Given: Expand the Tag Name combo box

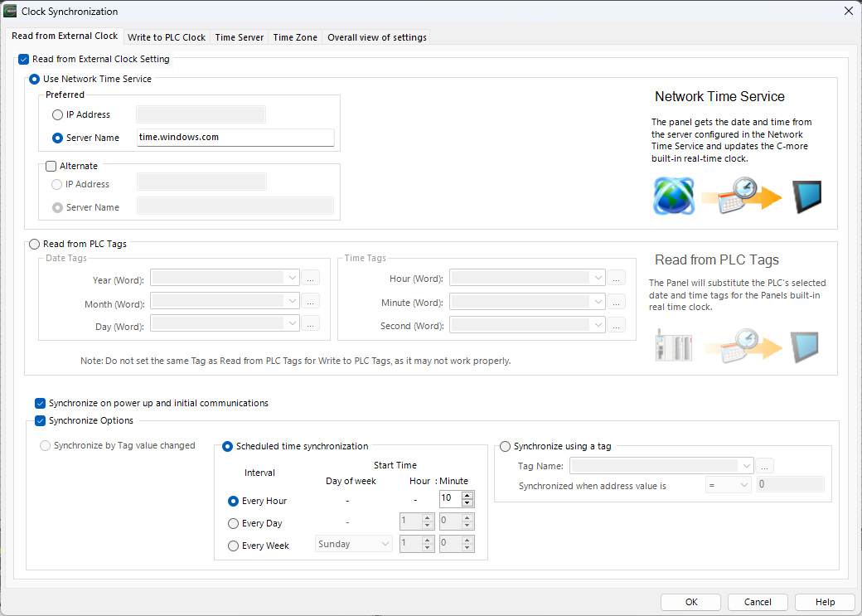Looking at the screenshot, I should [x=746, y=466].
